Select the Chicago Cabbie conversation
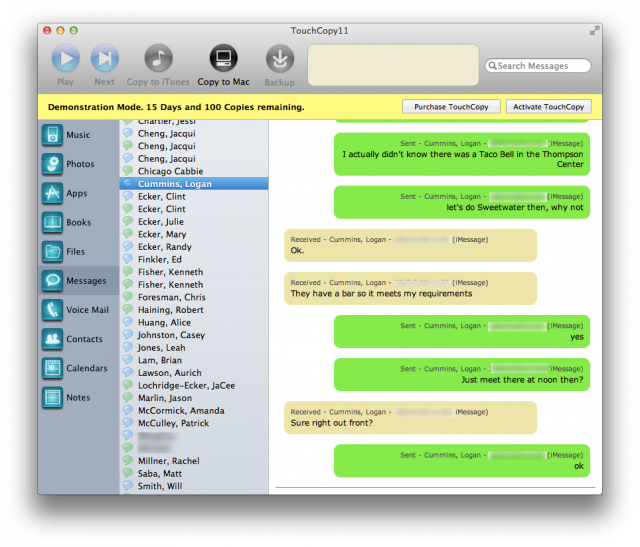 (194, 171)
